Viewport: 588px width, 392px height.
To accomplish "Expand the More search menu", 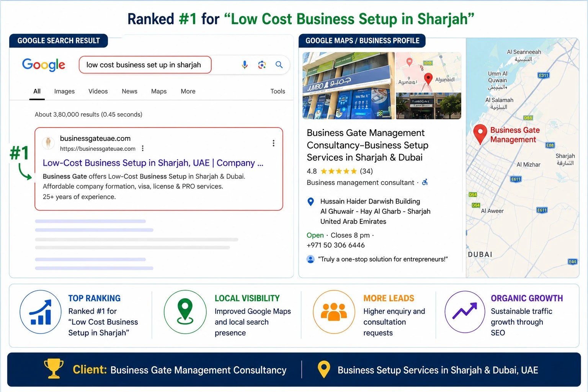I will 188,91.
